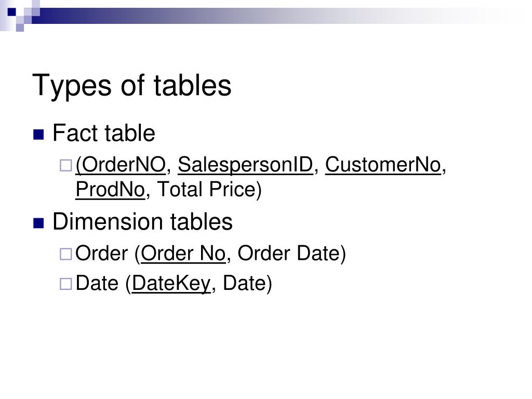Click the blue bullet beside Fact table
The image size is (532, 399).
point(38,135)
